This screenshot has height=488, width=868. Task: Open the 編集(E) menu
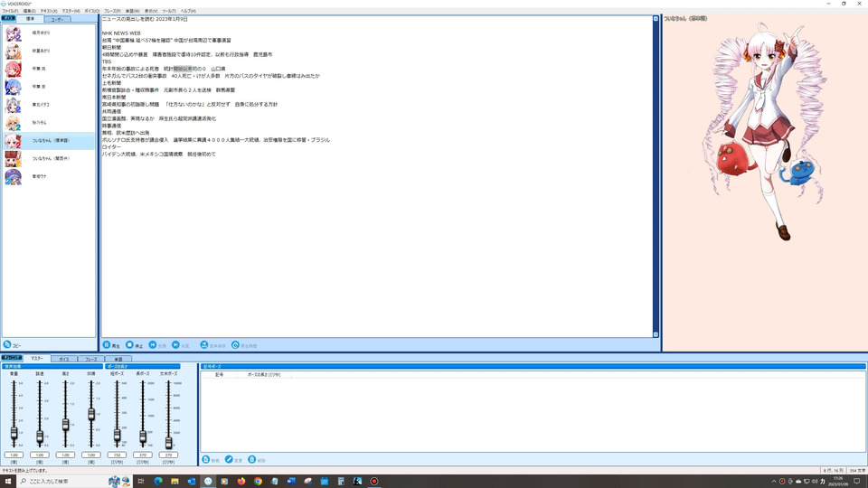29,11
